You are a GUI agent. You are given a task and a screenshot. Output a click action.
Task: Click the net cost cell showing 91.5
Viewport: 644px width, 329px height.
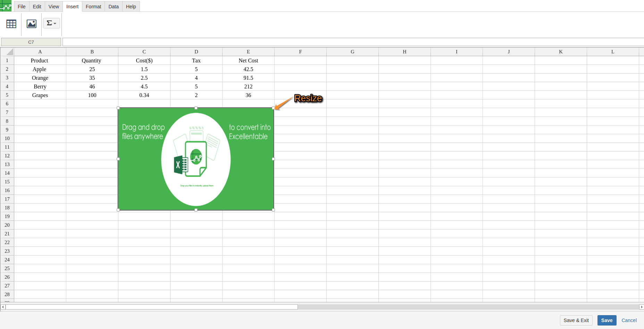pos(248,78)
